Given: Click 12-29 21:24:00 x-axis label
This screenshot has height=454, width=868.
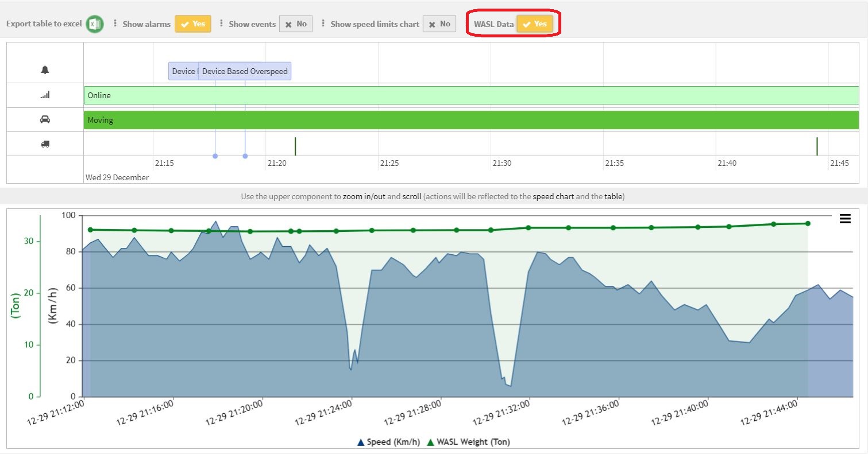Looking at the screenshot, I should pos(325,412).
